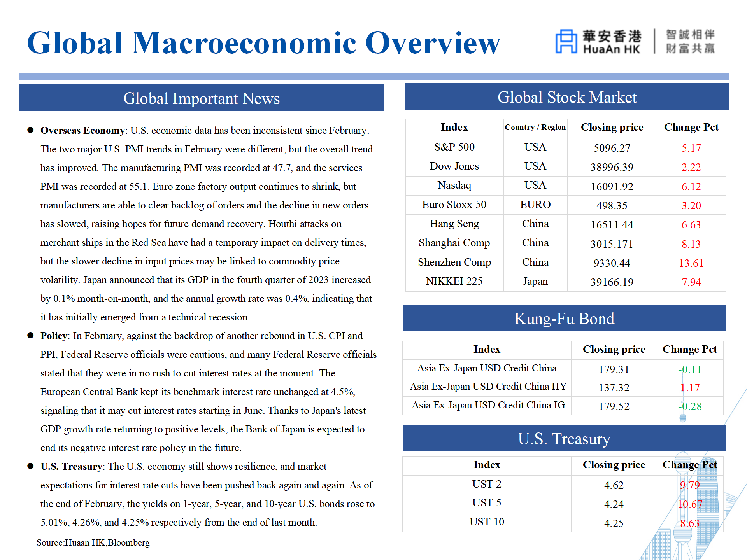
Task: Click the NIKKEI 225 change value 7.94
Action: tap(691, 282)
